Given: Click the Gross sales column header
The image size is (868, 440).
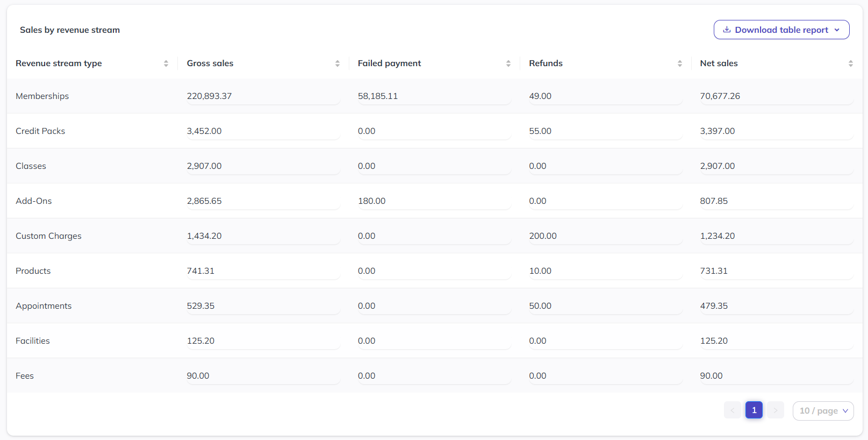Looking at the screenshot, I should coord(263,63).
